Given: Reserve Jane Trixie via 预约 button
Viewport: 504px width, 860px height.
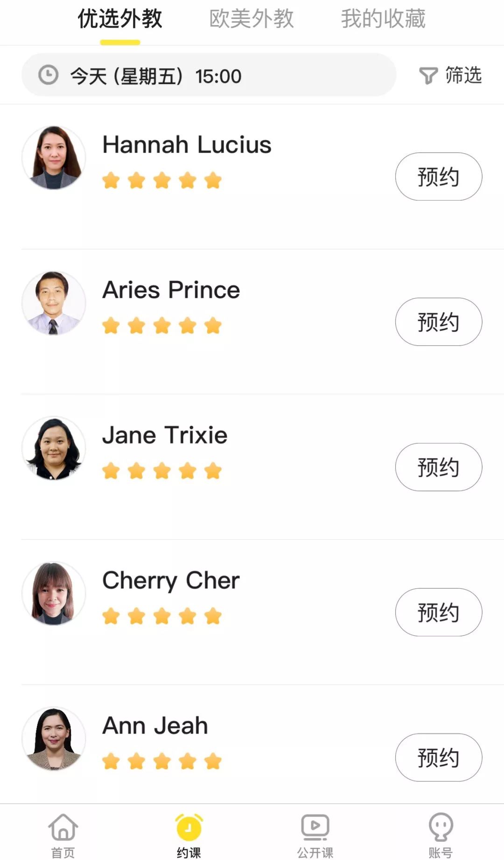Looking at the screenshot, I should point(438,467).
